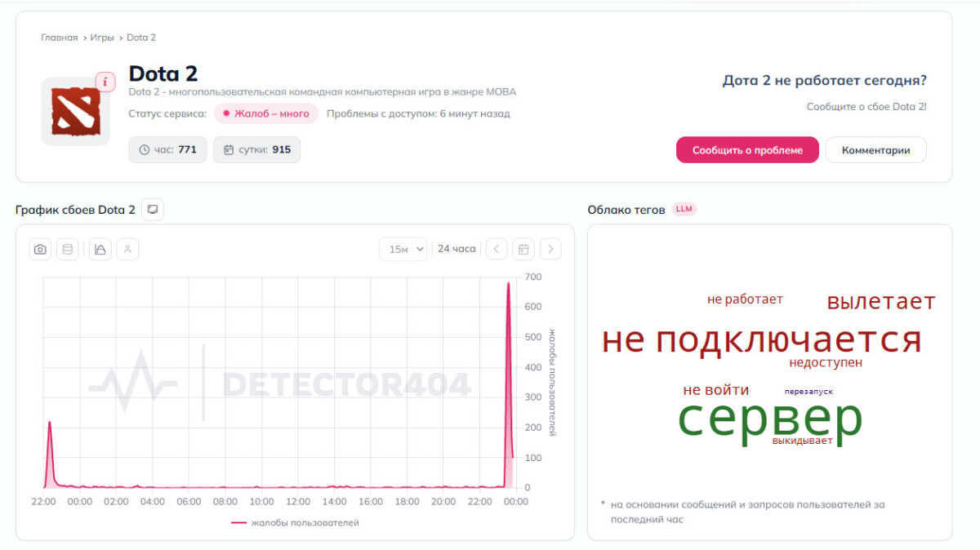Select the час: 771 counter
The width and height of the screenshot is (980, 550).
click(x=167, y=149)
